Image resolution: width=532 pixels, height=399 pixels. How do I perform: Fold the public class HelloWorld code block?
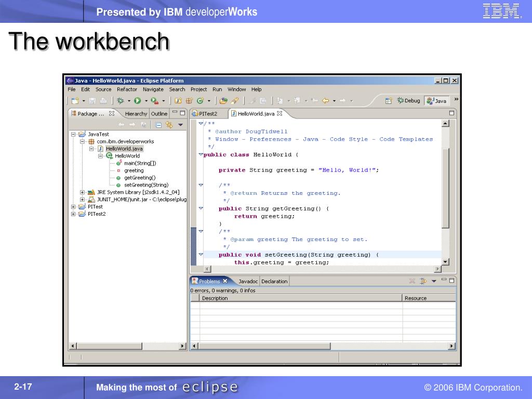point(201,154)
